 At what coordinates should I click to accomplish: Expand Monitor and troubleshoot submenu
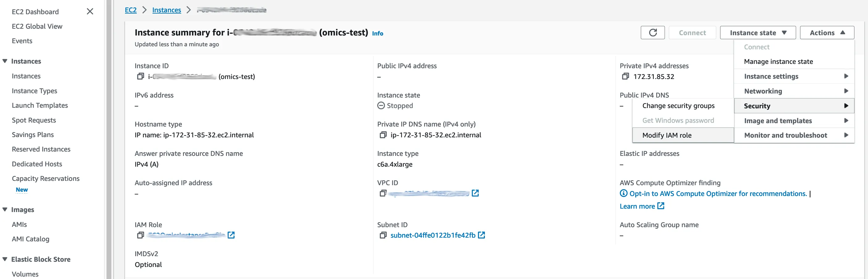(x=794, y=135)
